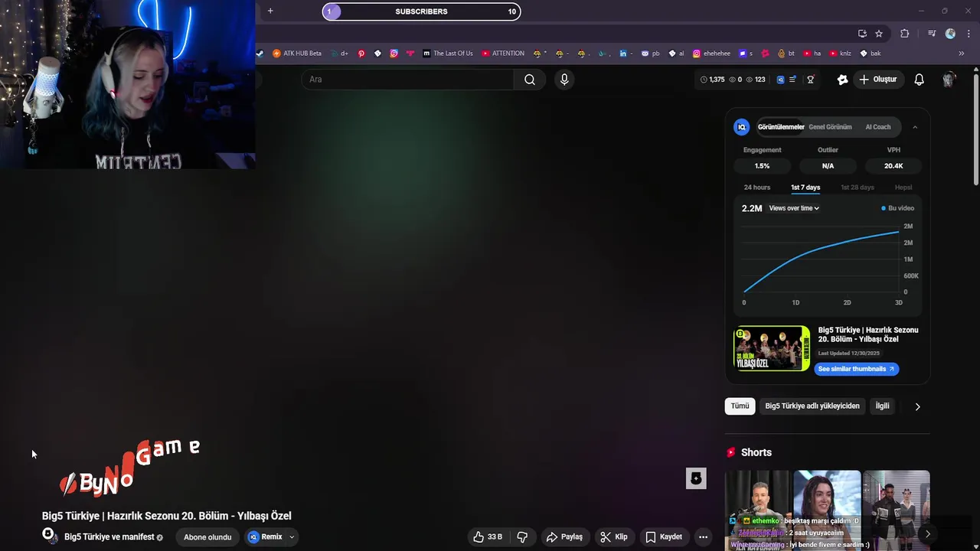This screenshot has width=980, height=551.
Task: Click the 1,375 clock stat
Action: (712, 80)
